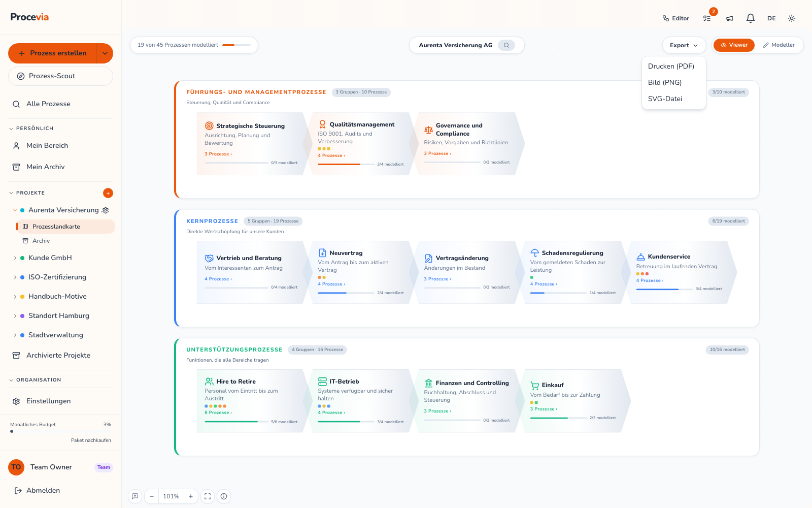Image resolution: width=812 pixels, height=508 pixels.
Task: Click the Schadensregulierung umbrella icon
Action: tap(534, 253)
